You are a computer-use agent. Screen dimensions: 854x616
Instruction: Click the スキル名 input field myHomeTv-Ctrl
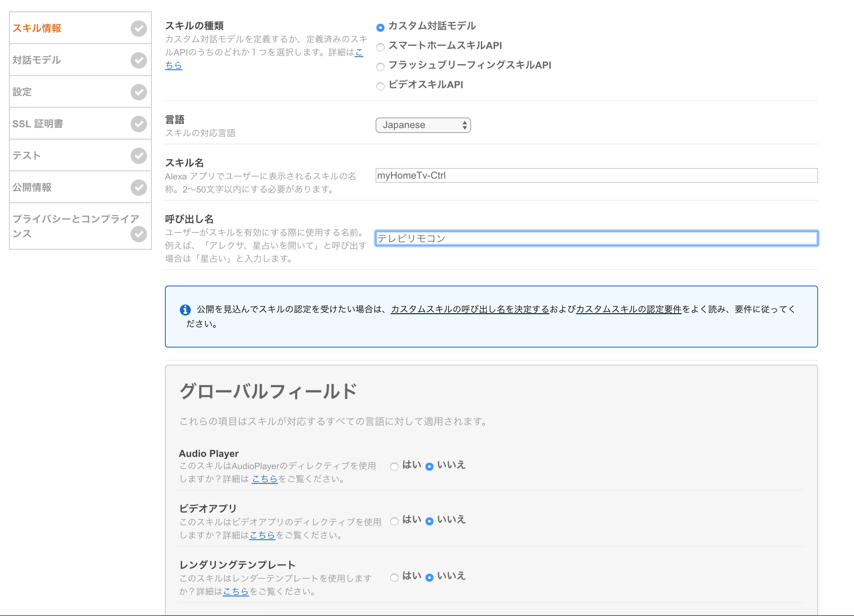pos(596,175)
